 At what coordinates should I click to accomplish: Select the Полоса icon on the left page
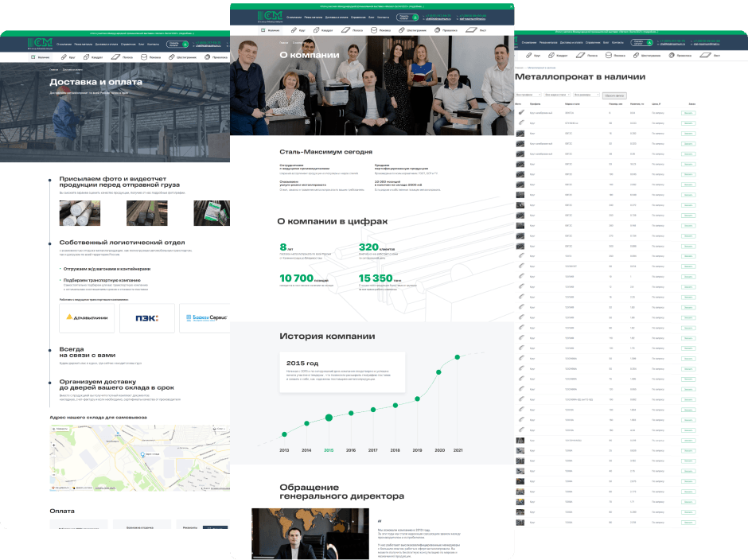(115, 56)
